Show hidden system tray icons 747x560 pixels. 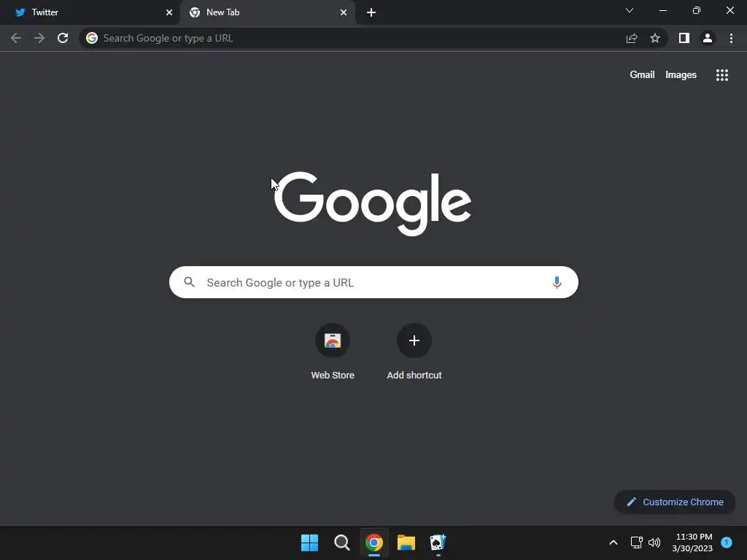[614, 542]
